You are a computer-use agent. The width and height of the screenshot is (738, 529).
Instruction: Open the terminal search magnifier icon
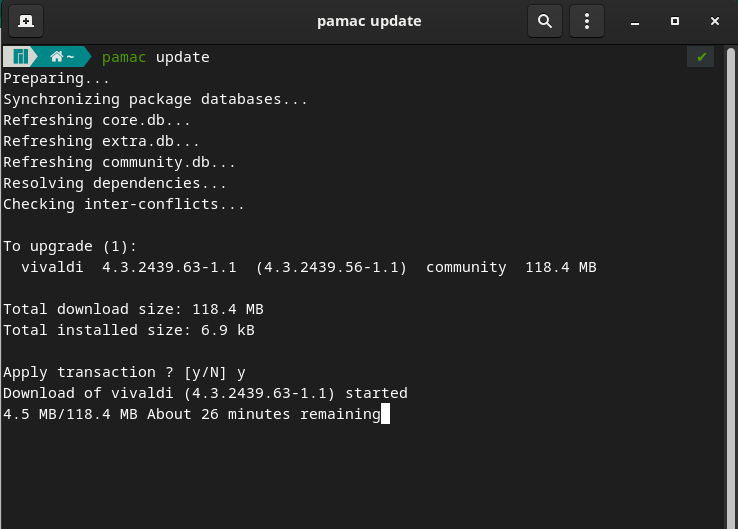(x=545, y=21)
